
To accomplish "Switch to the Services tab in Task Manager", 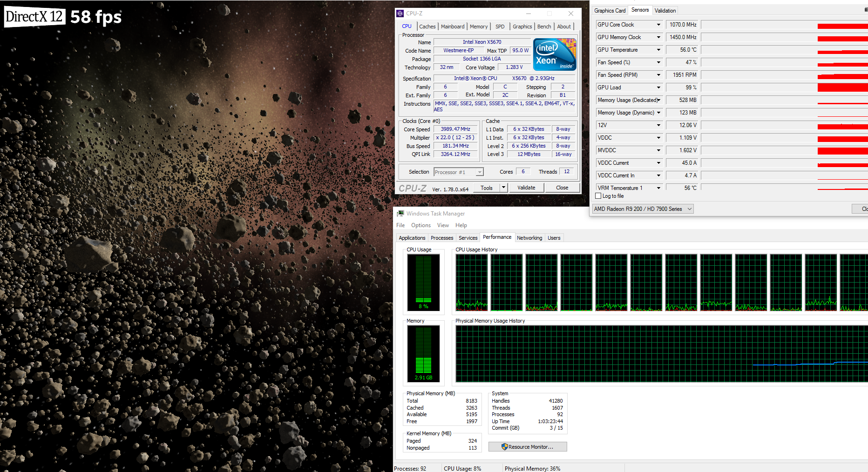I will coord(468,238).
